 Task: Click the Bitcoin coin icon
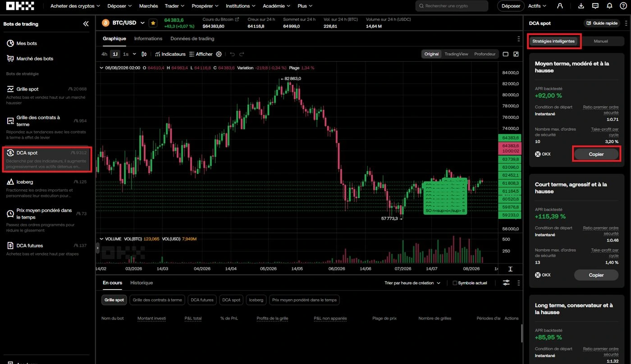[x=106, y=23]
